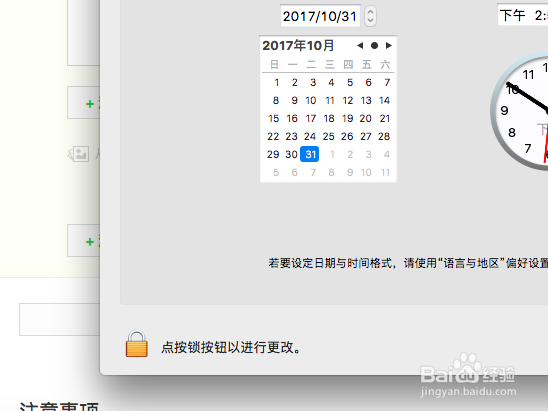Select grayed November 3 in fifth row
The image size is (548, 411).
pyautogui.click(x=368, y=154)
